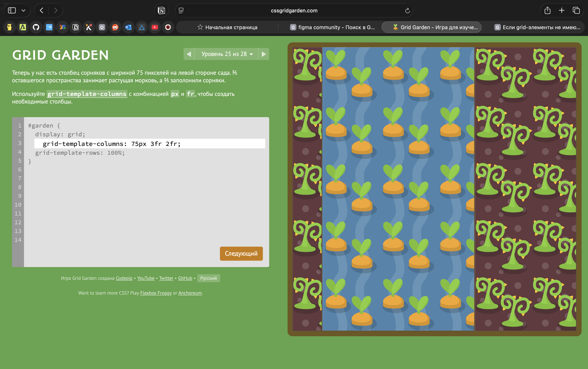Image resolution: width=588 pixels, height=369 pixels.
Task: Open the GitHub pinned tab
Action: click(36, 27)
